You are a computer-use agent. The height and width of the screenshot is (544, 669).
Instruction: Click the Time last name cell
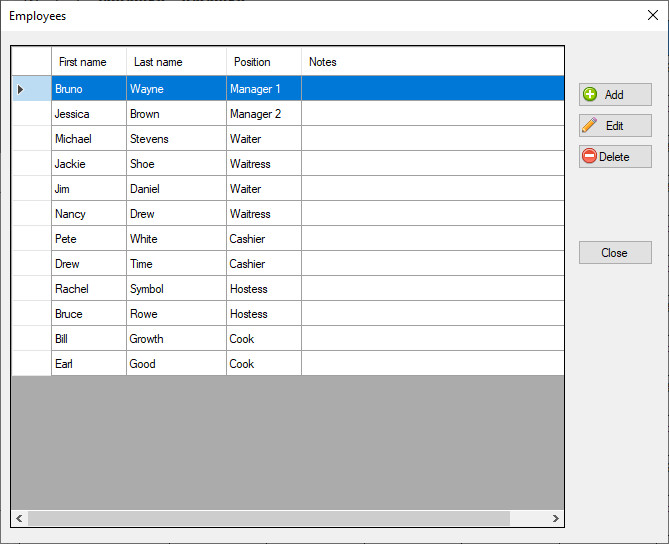[x=176, y=264]
